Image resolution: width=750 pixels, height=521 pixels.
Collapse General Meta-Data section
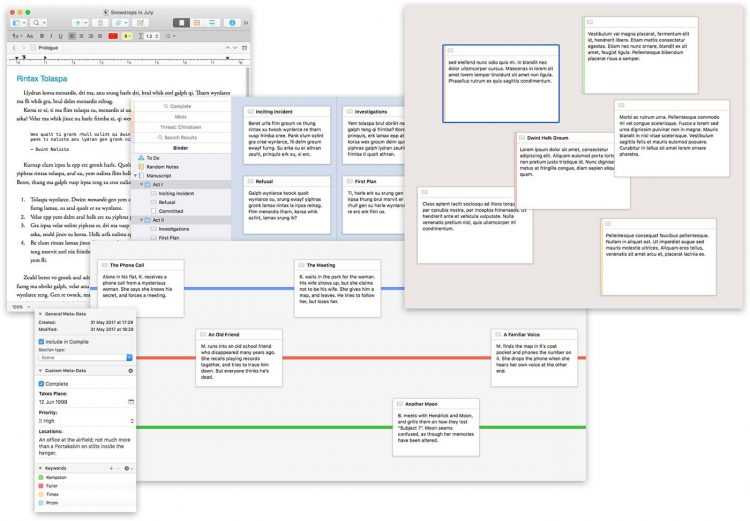(40, 314)
